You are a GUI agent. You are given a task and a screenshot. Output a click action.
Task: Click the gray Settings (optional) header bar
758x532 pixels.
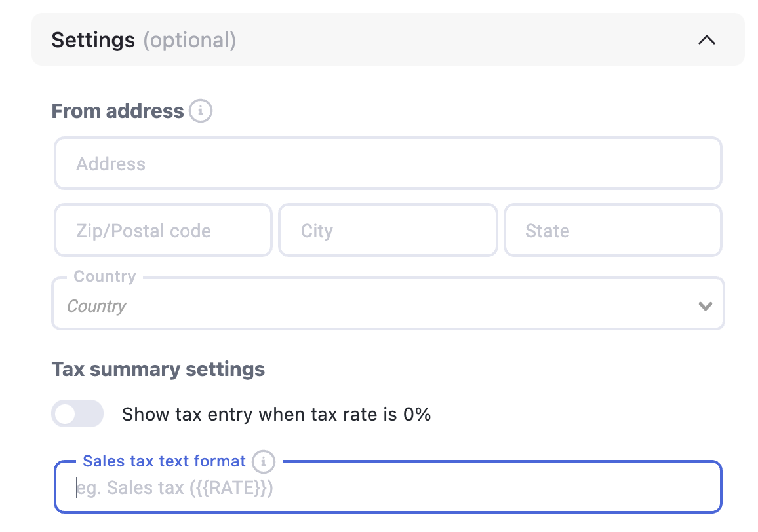[x=388, y=39]
